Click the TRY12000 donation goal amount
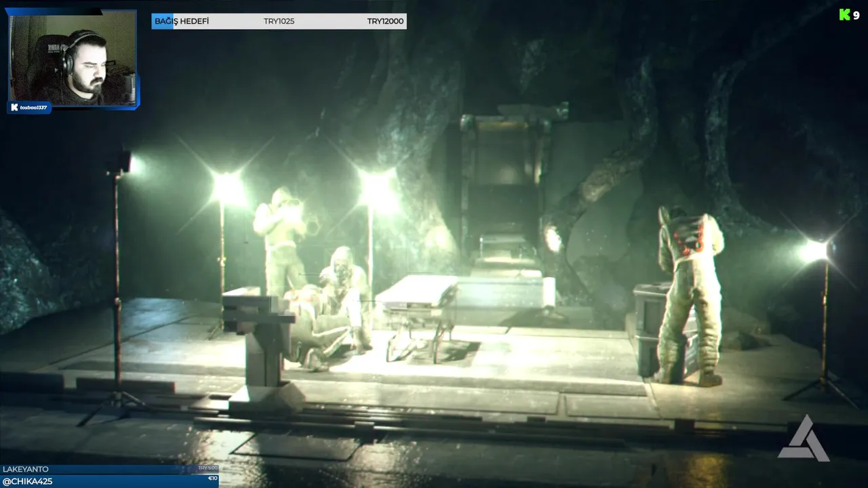Screen dimensions: 868x488 [385, 22]
